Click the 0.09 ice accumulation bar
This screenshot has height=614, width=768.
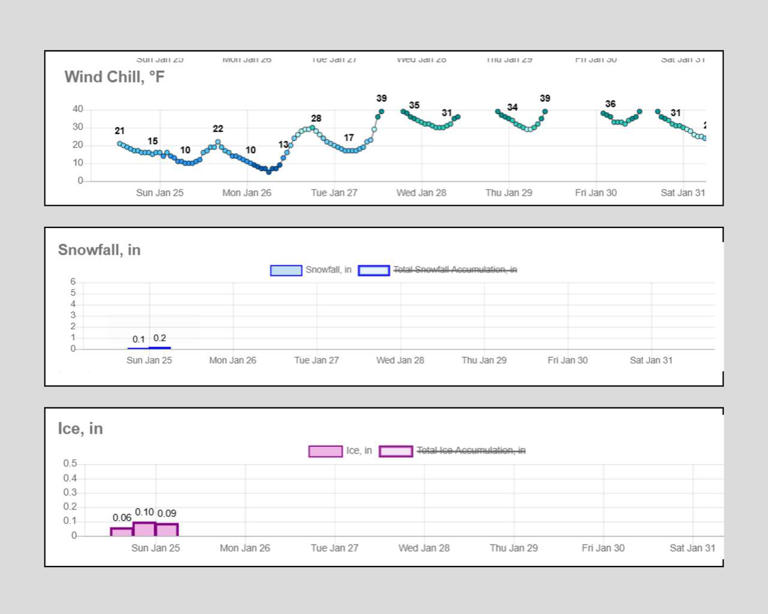pos(167,530)
